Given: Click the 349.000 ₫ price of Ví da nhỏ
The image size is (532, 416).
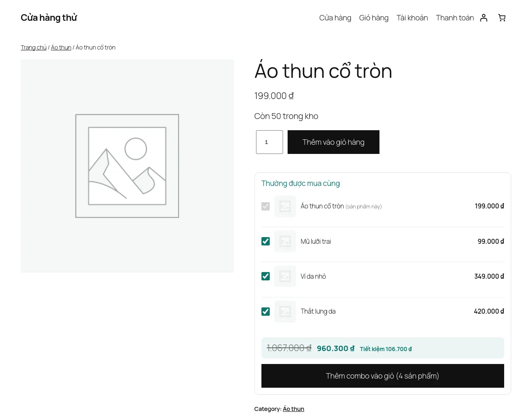Looking at the screenshot, I should (x=489, y=276).
